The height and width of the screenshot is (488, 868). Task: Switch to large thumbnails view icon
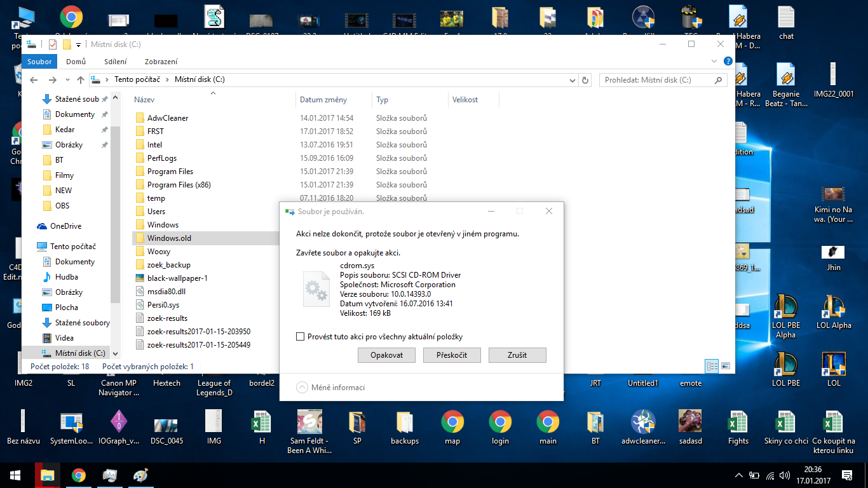tap(725, 366)
